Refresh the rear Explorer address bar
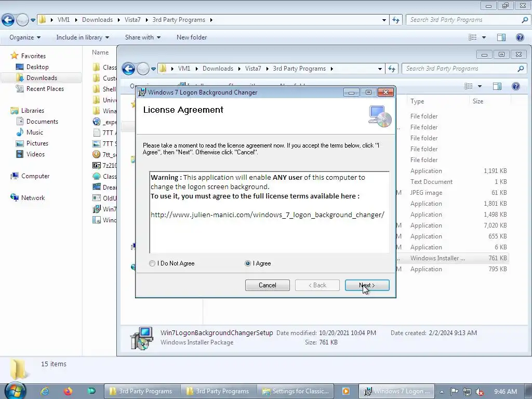Image resolution: width=532 pixels, height=399 pixels. 395,20
